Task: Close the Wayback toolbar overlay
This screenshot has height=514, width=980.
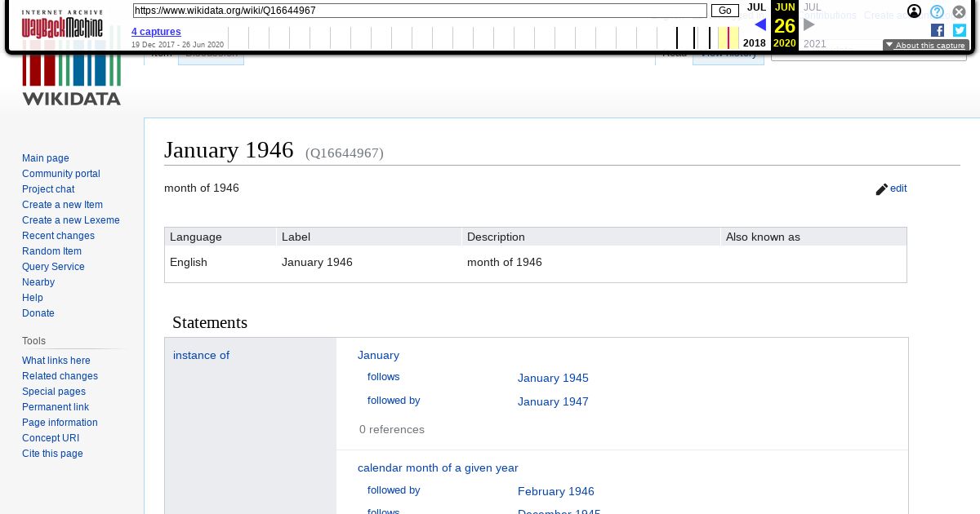Action: (x=960, y=11)
